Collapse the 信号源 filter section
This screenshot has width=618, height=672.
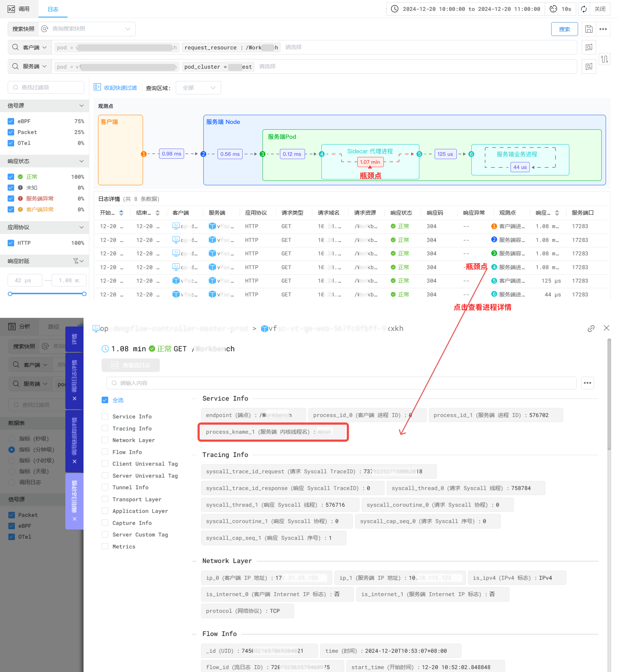(x=81, y=106)
